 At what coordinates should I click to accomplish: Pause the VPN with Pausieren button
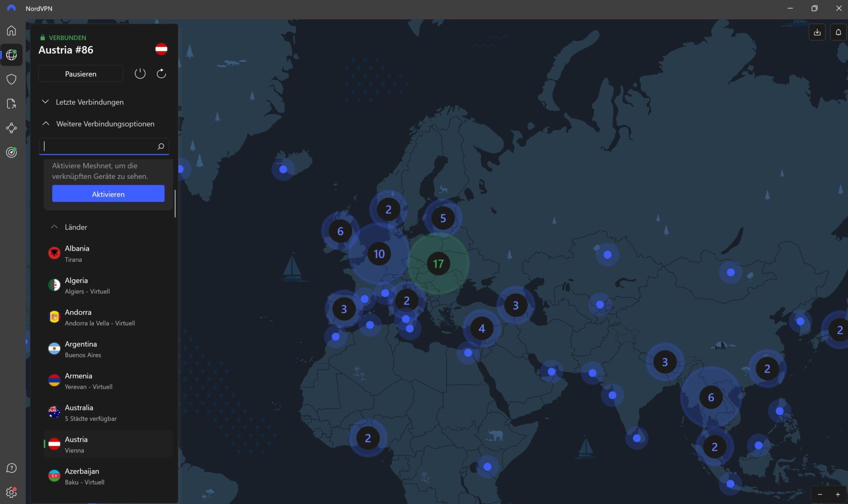tap(81, 74)
